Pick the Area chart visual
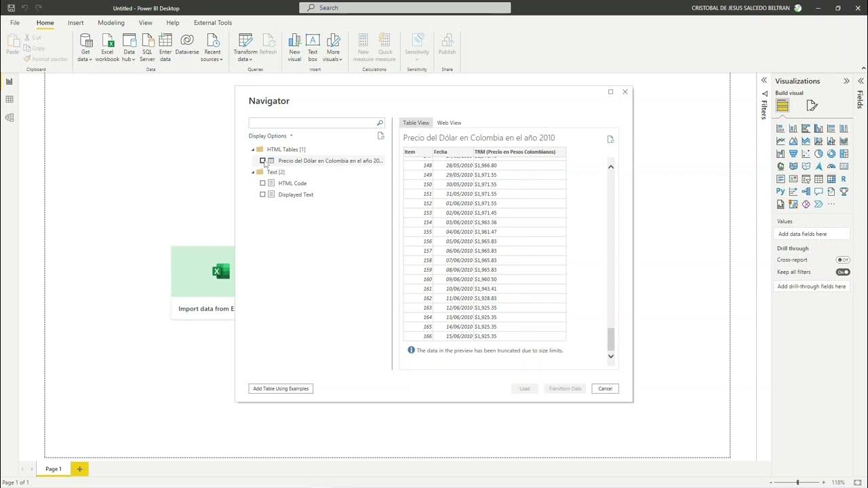Screen dimensions: 868x488 (793, 142)
